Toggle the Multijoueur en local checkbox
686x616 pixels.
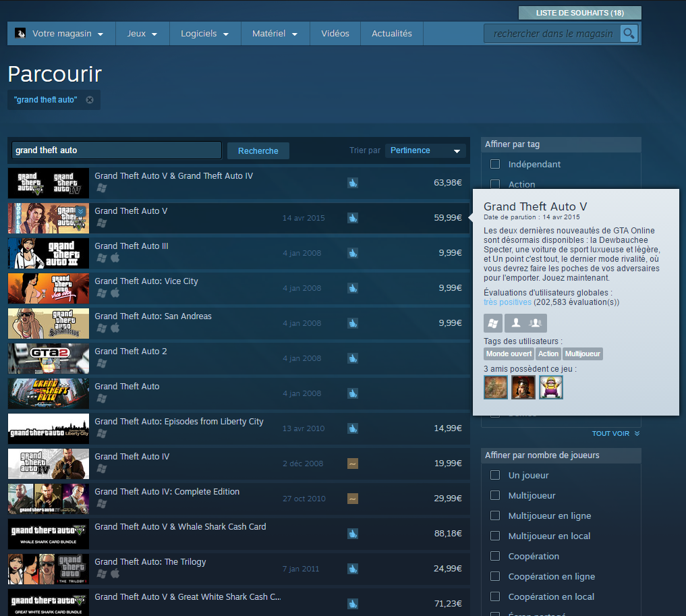495,536
